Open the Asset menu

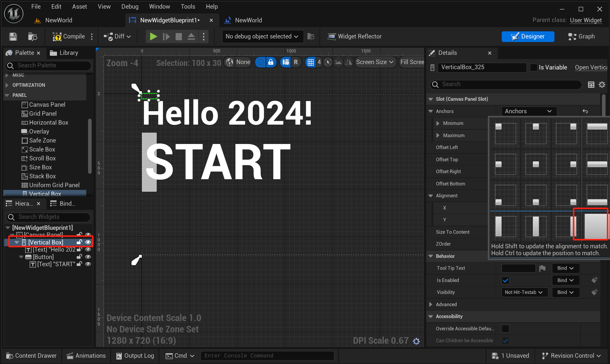point(79,7)
